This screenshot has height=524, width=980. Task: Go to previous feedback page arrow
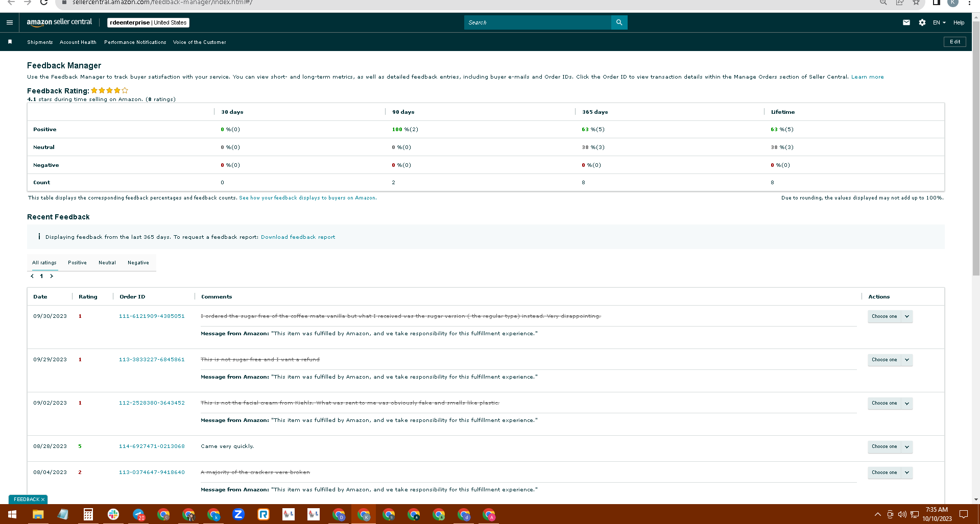[32, 276]
